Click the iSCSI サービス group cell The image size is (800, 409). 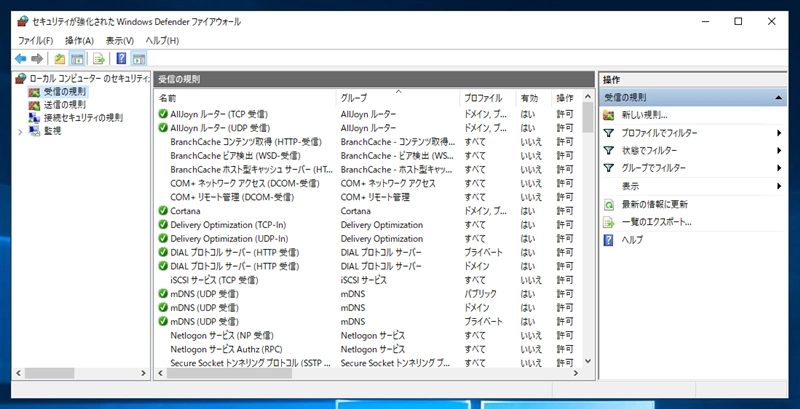[x=364, y=280]
